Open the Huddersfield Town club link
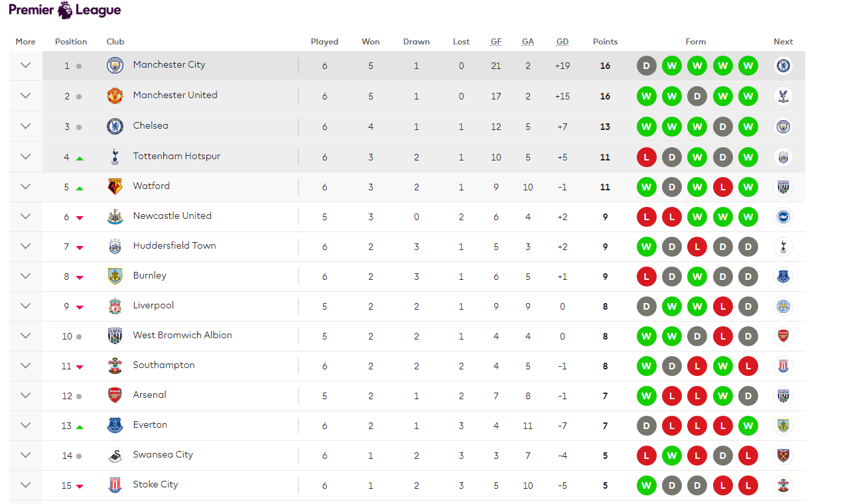The height and width of the screenshot is (504, 859). click(x=174, y=246)
